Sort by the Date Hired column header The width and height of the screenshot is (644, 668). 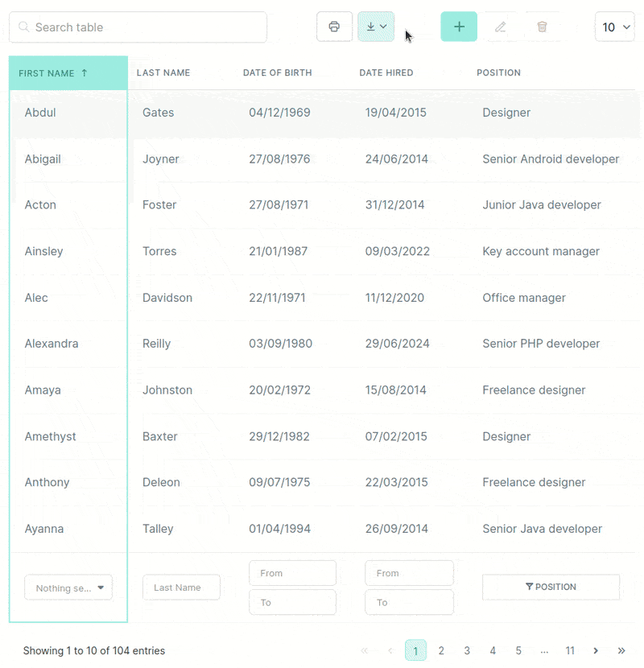point(386,73)
